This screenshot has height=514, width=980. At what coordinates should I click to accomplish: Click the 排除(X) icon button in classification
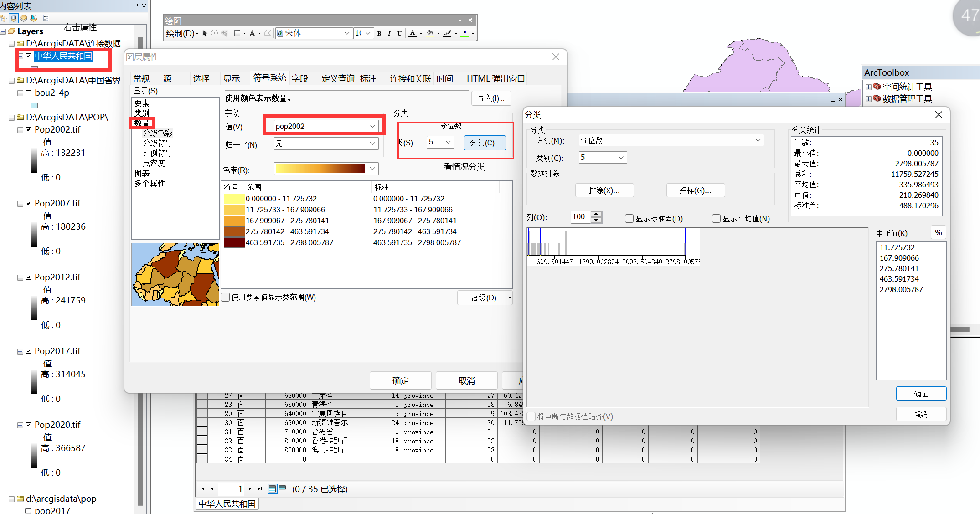[x=602, y=190]
